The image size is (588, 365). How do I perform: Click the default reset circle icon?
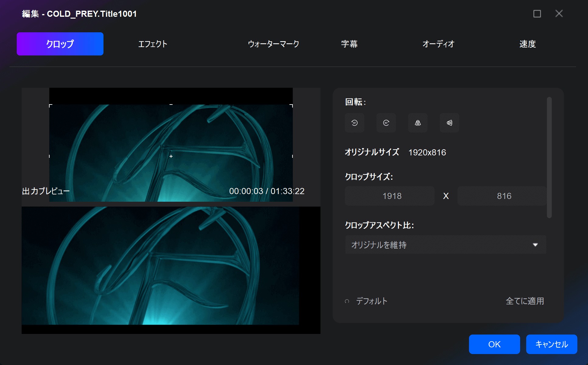pyautogui.click(x=347, y=301)
